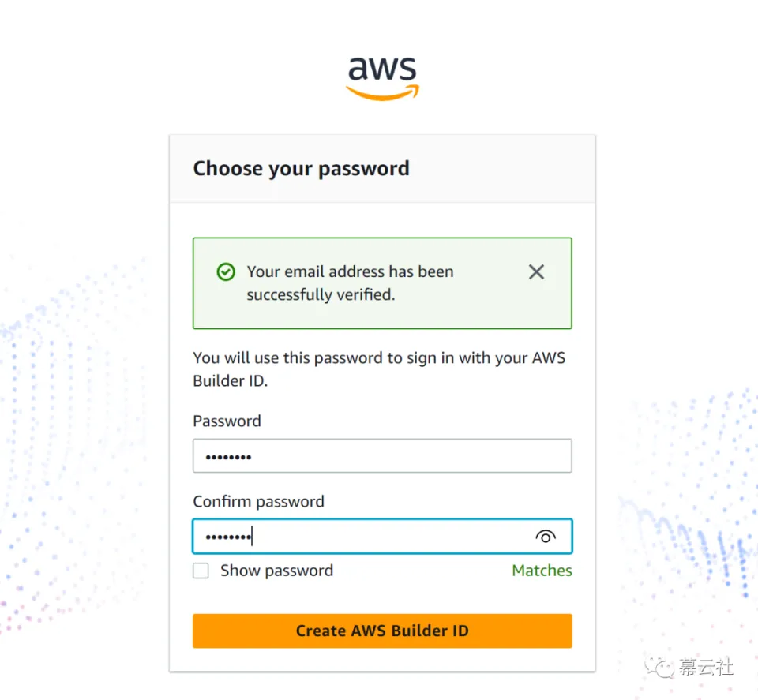The width and height of the screenshot is (758, 700).
Task: Enable the Show password checkbox
Action: click(201, 571)
